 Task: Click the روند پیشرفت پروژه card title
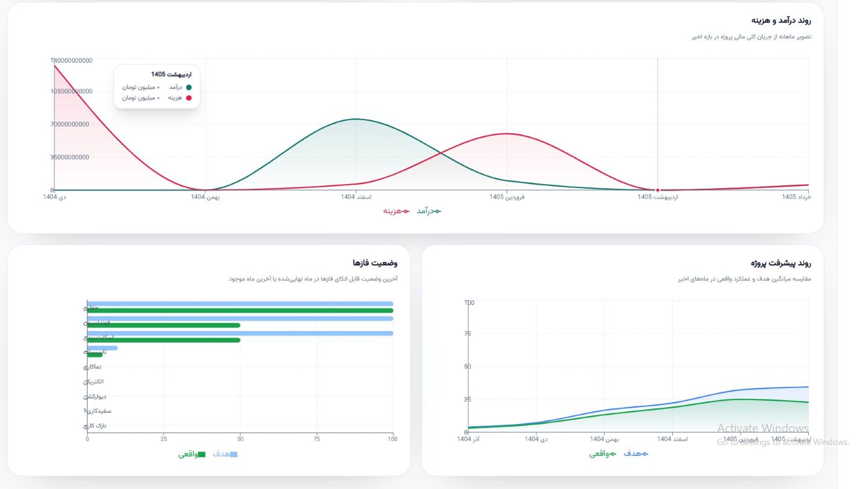click(x=780, y=263)
